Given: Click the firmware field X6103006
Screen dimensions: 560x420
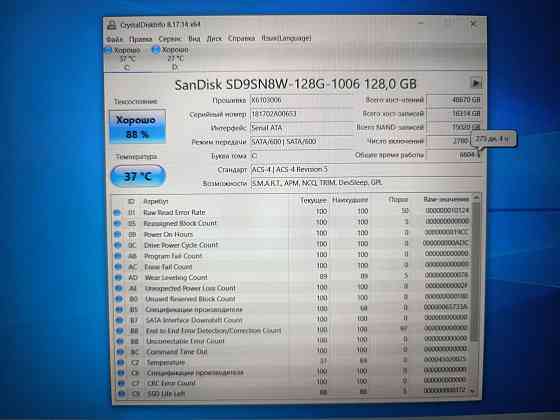Looking at the screenshot, I should (x=301, y=100).
